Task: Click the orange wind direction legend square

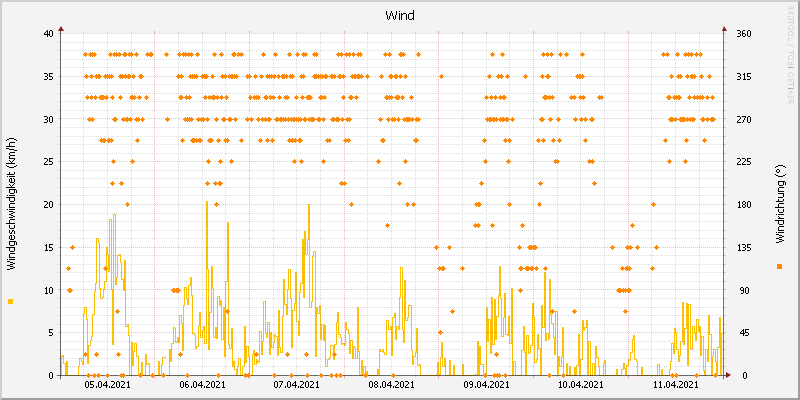Action: tap(779, 266)
